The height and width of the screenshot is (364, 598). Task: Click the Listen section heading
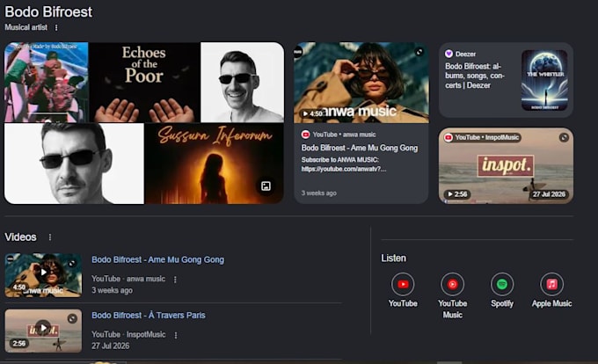[x=394, y=258]
